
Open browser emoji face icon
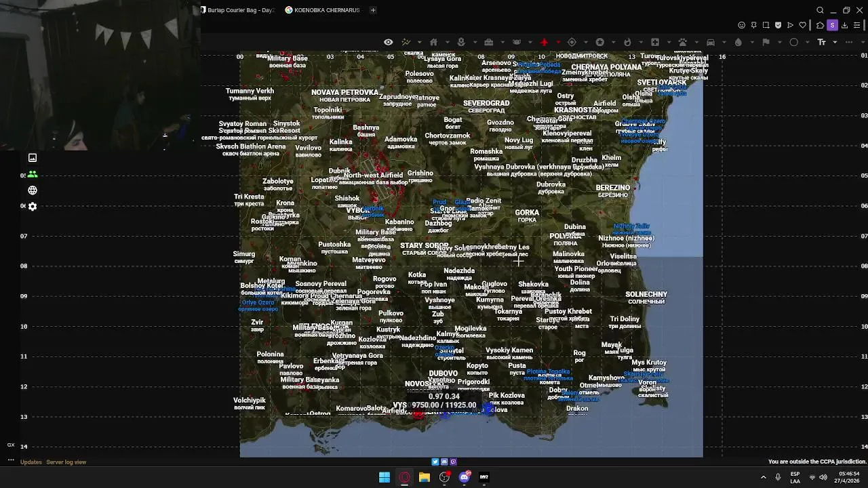[x=742, y=25]
